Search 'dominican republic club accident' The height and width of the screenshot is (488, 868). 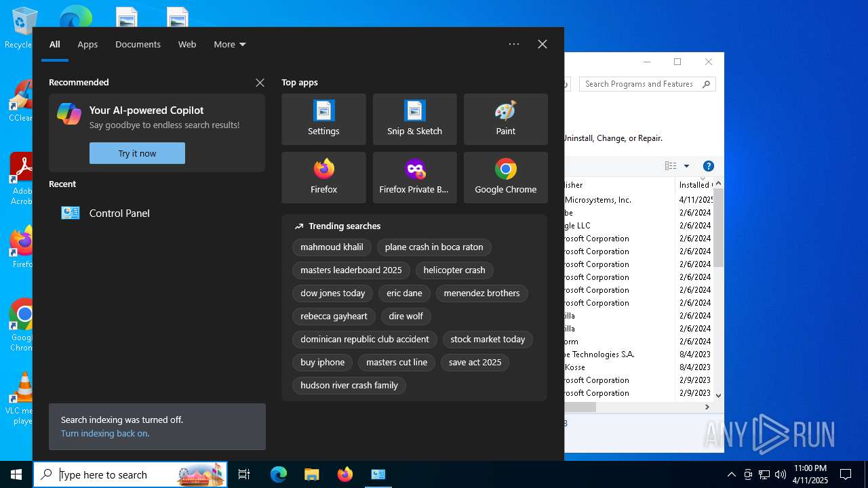pos(365,340)
